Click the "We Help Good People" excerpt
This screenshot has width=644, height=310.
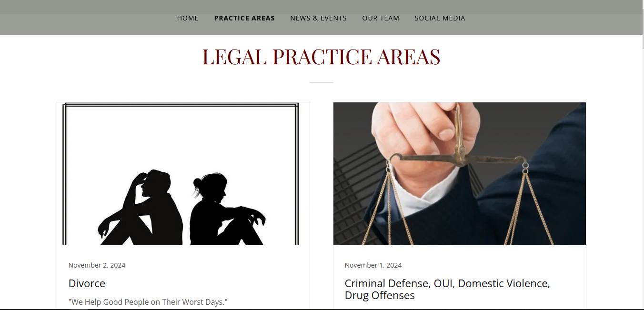tap(148, 302)
